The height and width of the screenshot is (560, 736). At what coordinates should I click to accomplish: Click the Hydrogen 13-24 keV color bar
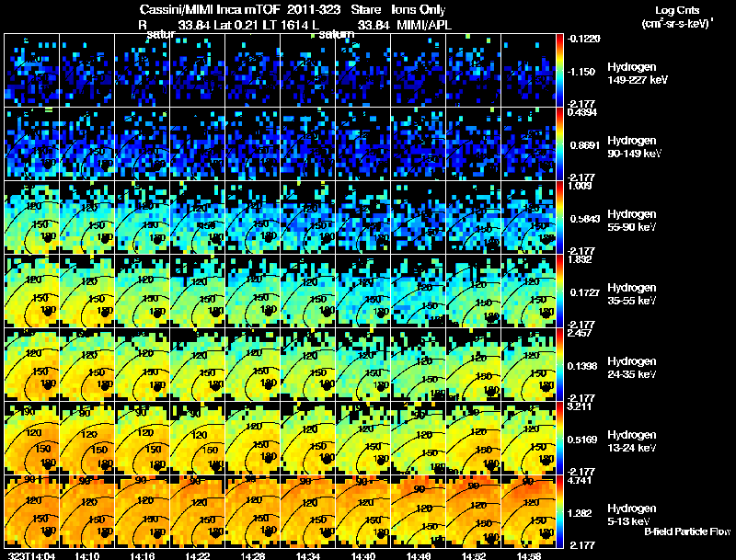point(559,439)
